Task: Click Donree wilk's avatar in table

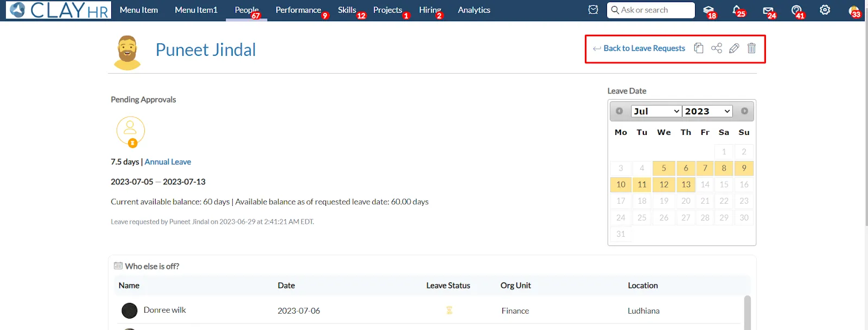Action: point(129,310)
